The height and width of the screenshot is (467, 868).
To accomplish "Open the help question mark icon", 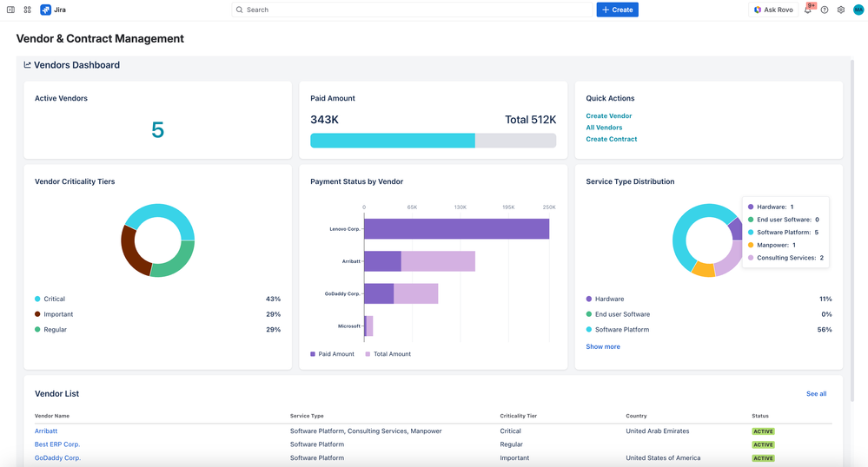I will tap(825, 10).
